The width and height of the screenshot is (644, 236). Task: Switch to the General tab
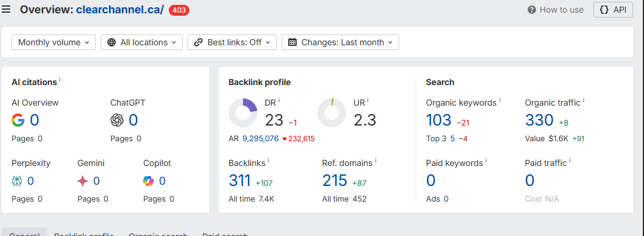pos(25,233)
